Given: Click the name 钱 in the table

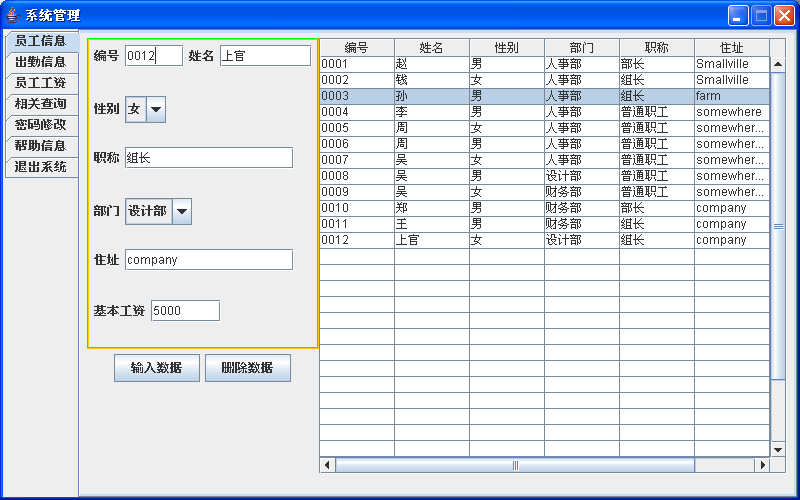Looking at the screenshot, I should [x=432, y=80].
